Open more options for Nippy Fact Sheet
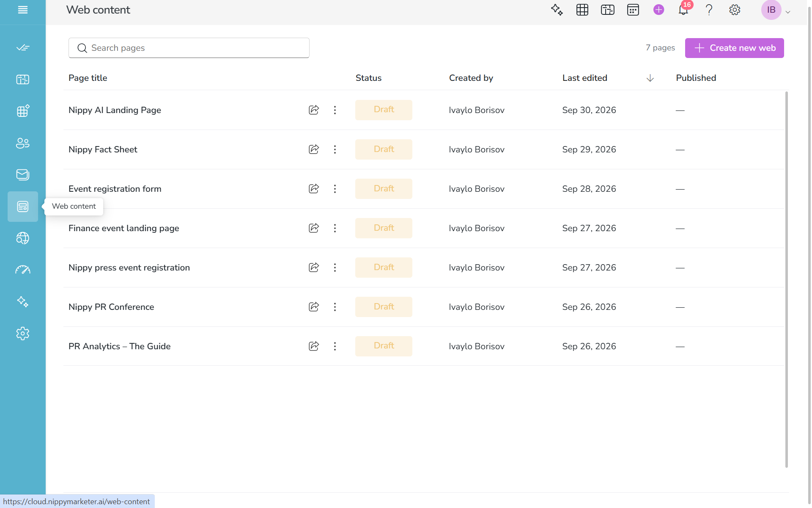This screenshot has height=508, width=812. [335, 149]
